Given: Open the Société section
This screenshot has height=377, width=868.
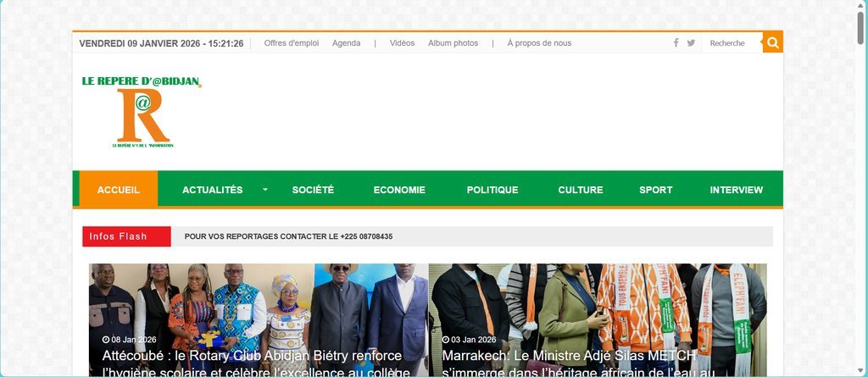Looking at the screenshot, I should [x=314, y=190].
